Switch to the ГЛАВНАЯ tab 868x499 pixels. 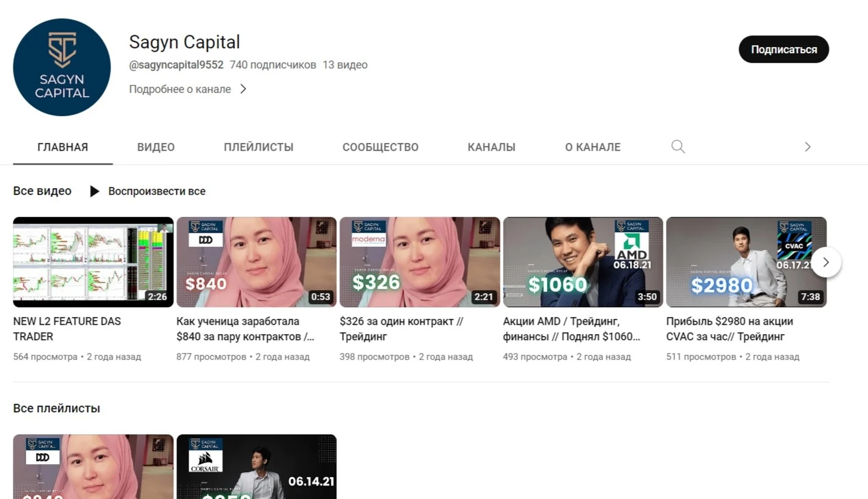pyautogui.click(x=63, y=147)
